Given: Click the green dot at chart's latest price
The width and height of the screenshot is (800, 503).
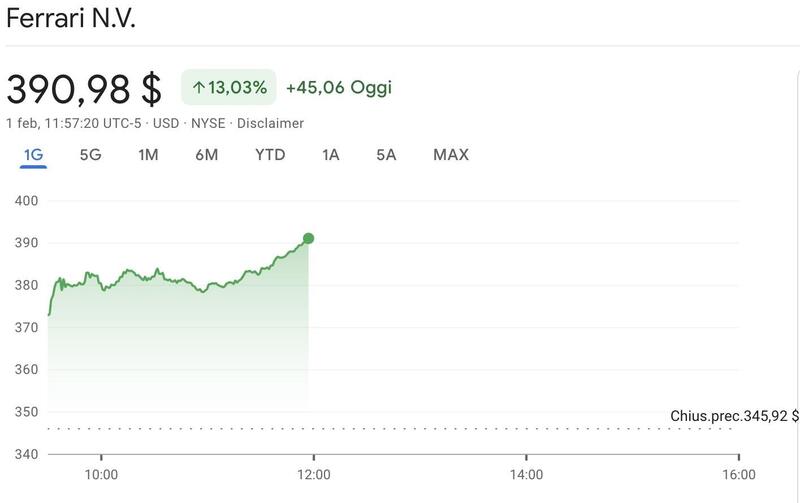Looking at the screenshot, I should pos(308,238).
